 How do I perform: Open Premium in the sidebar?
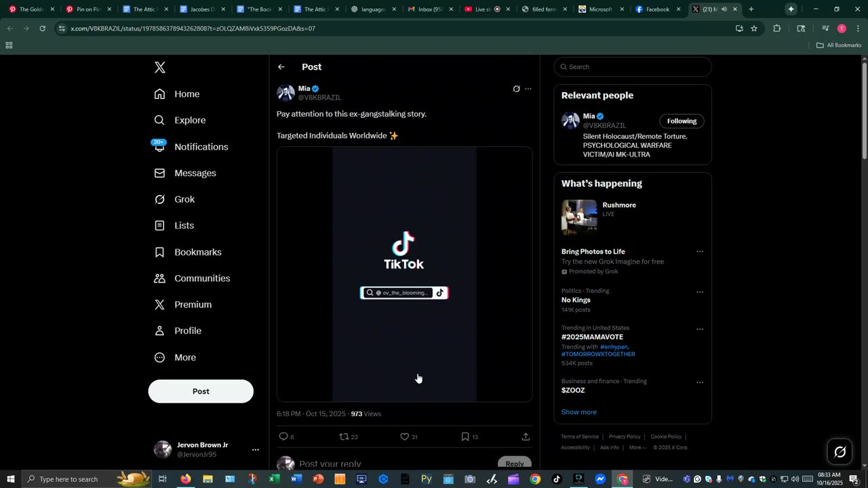183,305
